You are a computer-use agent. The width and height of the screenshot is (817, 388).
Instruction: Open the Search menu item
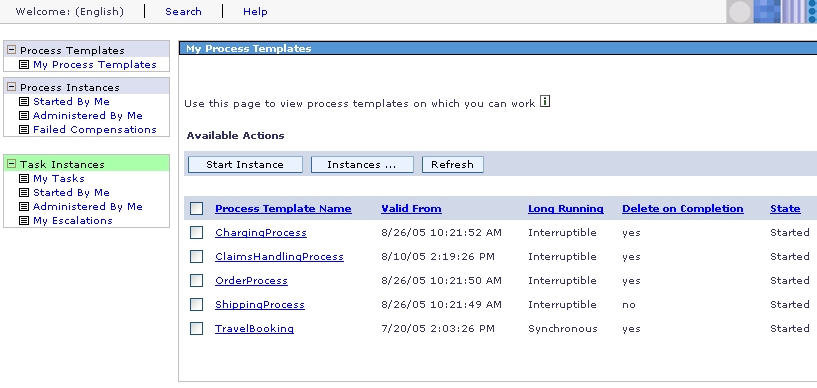click(183, 11)
